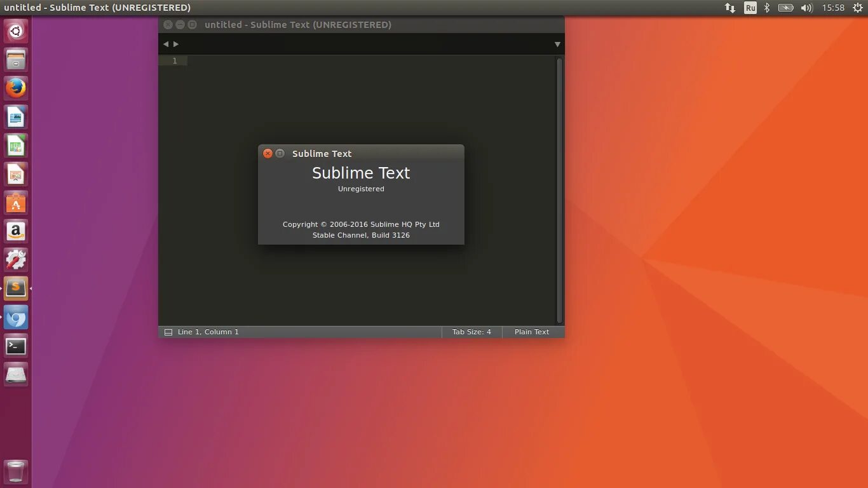Click the editor vertical scrollbar
Image resolution: width=868 pixels, height=488 pixels.
560,191
